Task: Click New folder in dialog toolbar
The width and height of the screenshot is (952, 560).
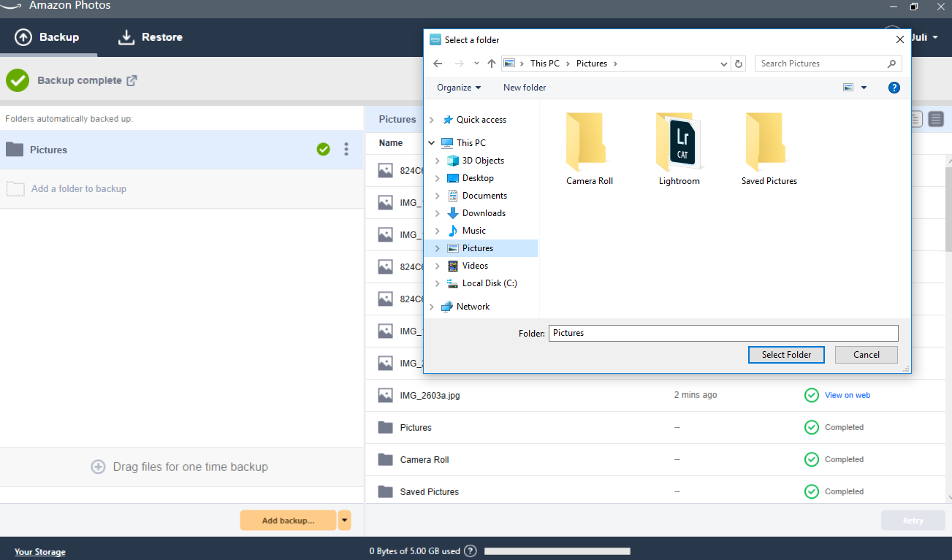Action: coord(525,88)
